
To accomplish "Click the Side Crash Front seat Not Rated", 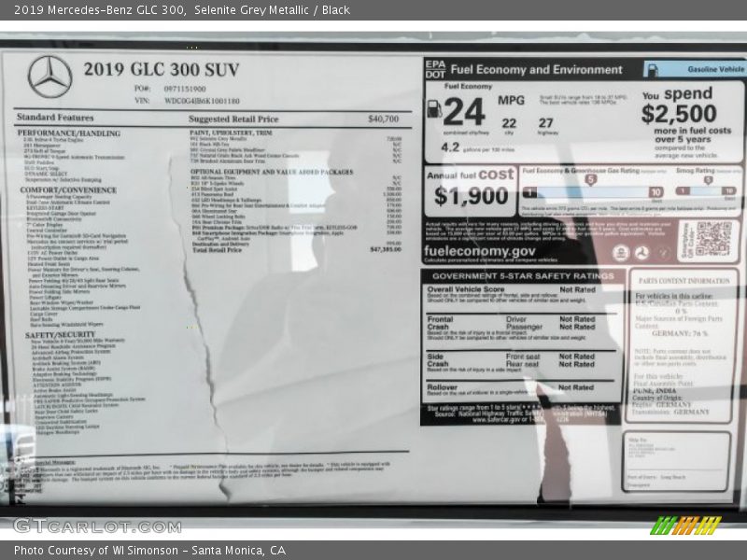I will 577,357.
